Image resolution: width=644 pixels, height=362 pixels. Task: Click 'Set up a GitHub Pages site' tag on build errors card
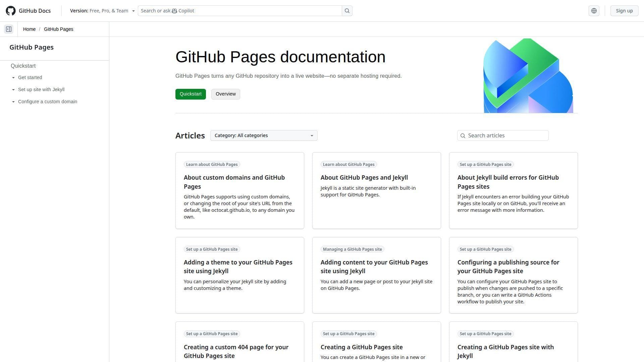pyautogui.click(x=485, y=165)
